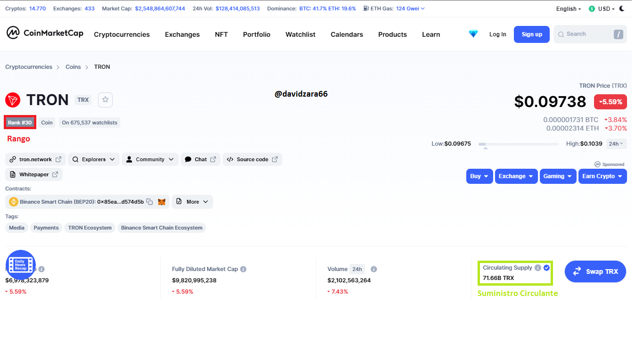
Task: Open the Whitepaper link
Action: pos(33,174)
